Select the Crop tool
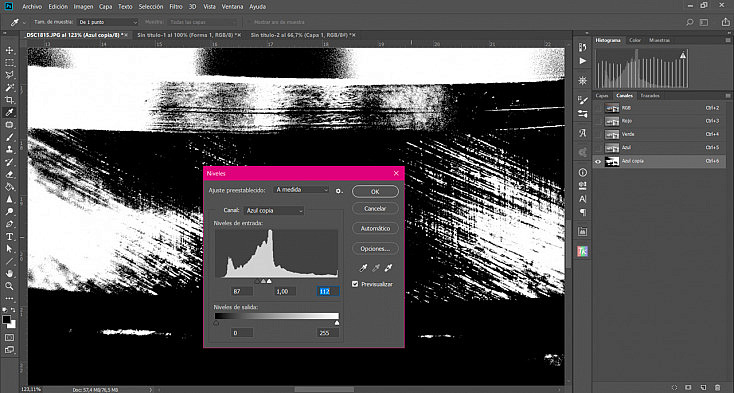Image resolution: width=734 pixels, height=393 pixels. pyautogui.click(x=9, y=100)
